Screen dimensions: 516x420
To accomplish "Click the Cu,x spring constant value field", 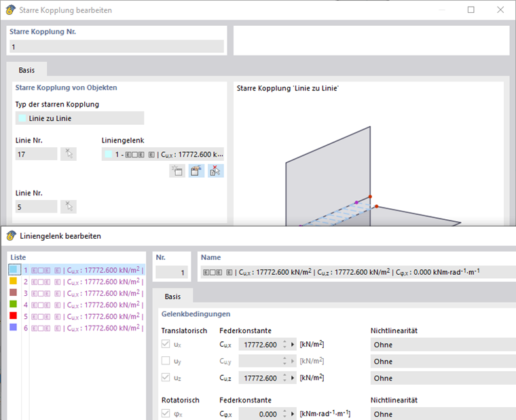I will coord(260,345).
